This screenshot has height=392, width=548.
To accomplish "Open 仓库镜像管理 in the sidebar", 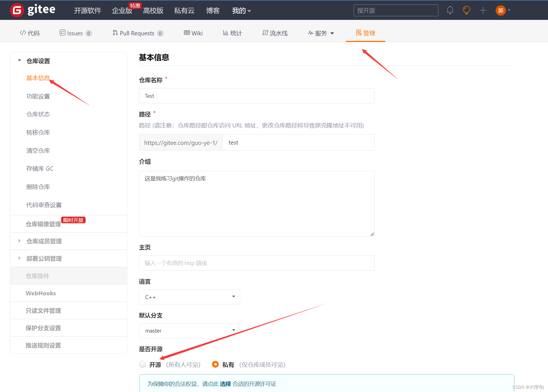I will 43,224.
